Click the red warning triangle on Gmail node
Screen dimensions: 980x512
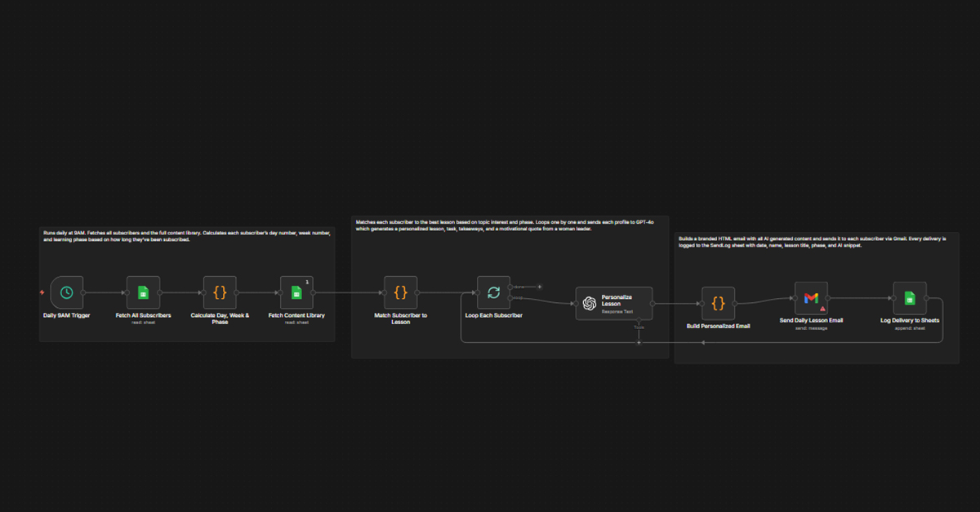point(822,310)
